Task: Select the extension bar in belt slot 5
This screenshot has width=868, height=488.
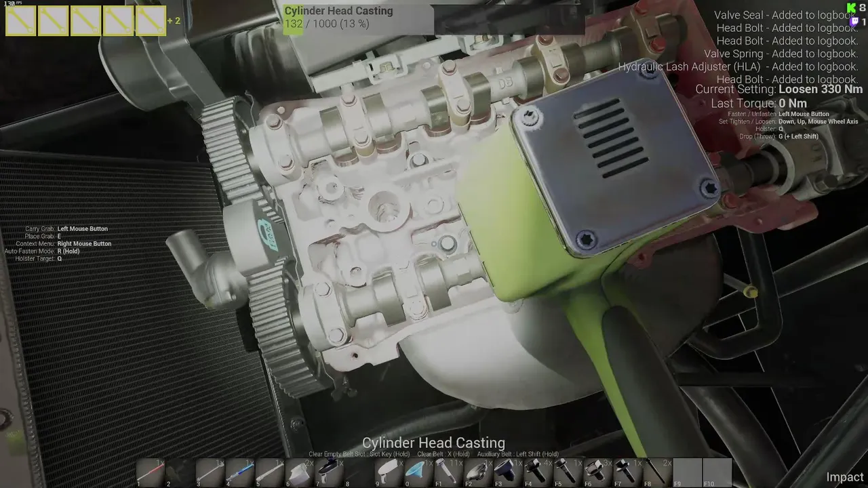Action: click(x=270, y=472)
